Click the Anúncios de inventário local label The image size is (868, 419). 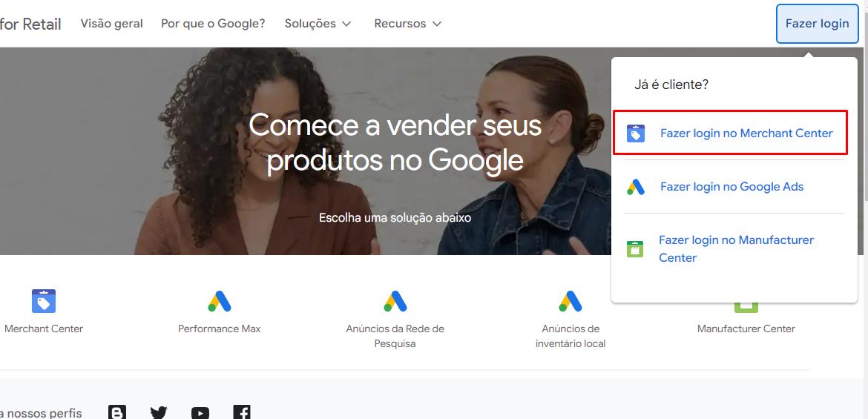point(571,336)
